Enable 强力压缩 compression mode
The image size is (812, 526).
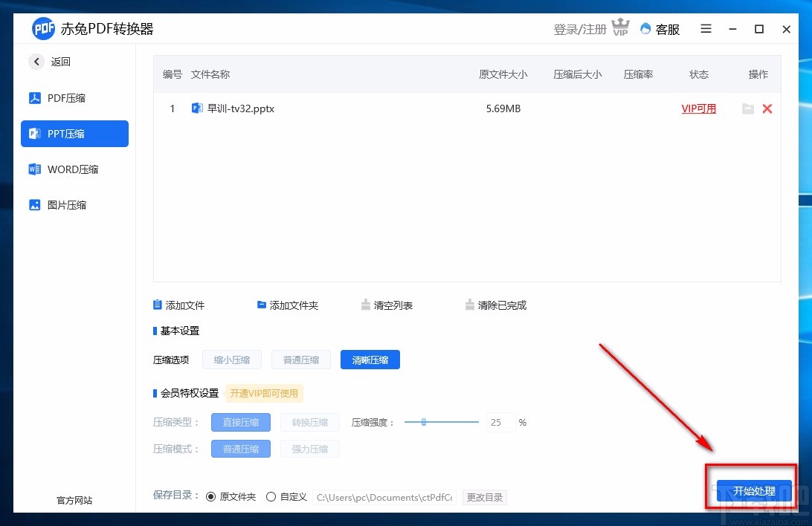click(x=310, y=448)
